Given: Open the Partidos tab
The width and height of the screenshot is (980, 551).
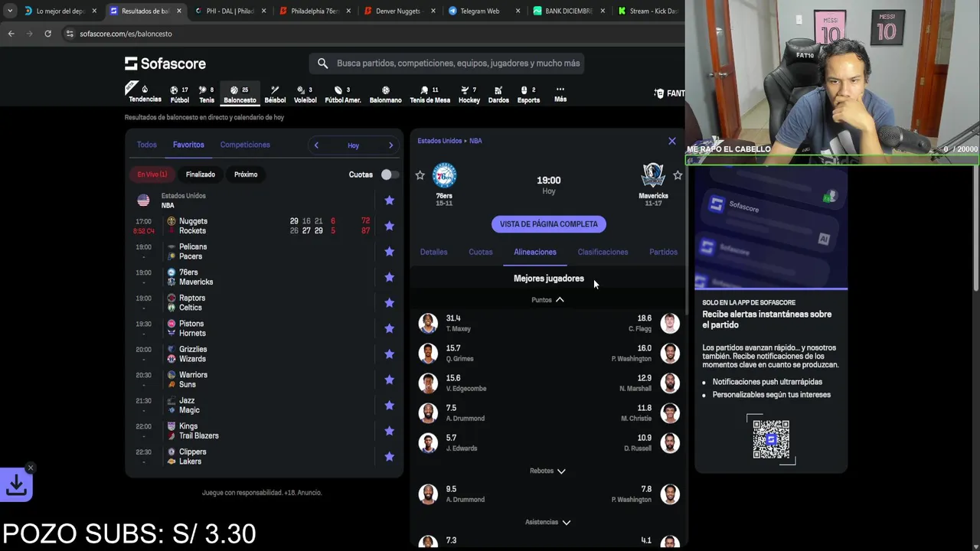Looking at the screenshot, I should coord(663,252).
